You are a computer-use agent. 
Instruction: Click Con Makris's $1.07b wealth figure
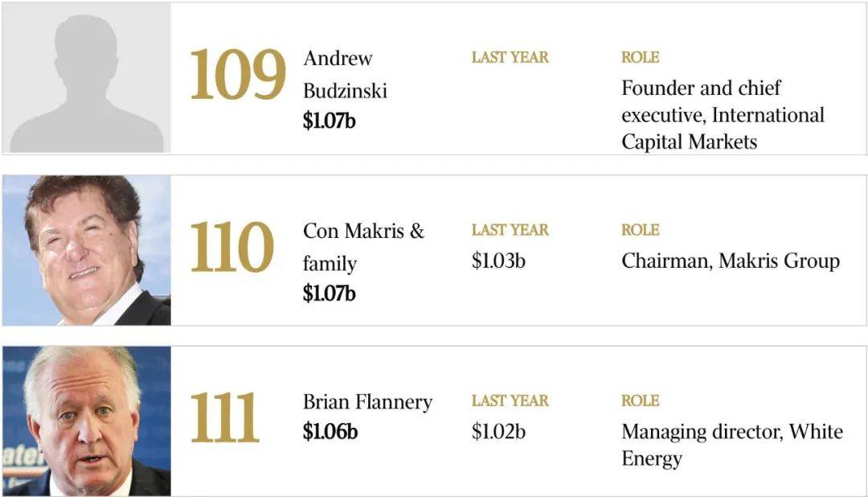[329, 293]
